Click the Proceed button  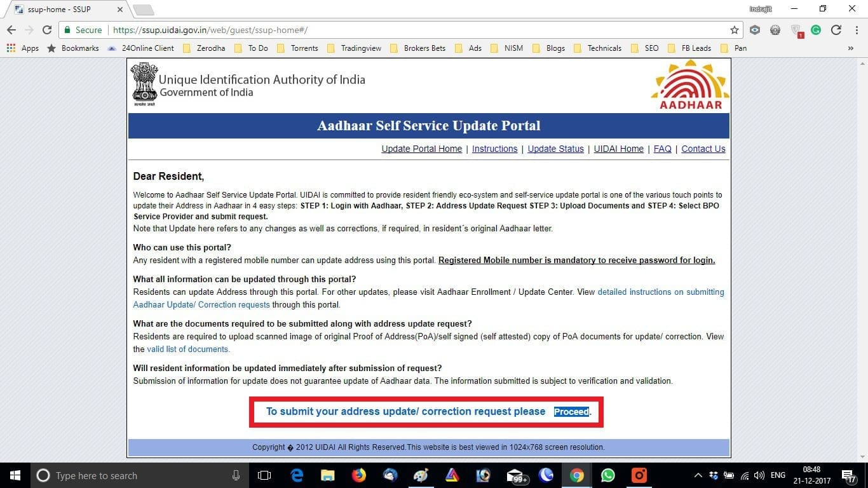[571, 412]
